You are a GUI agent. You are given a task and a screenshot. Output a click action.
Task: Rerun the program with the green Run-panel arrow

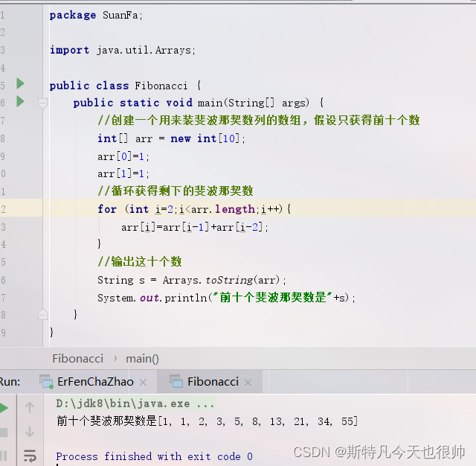[x=4, y=408]
